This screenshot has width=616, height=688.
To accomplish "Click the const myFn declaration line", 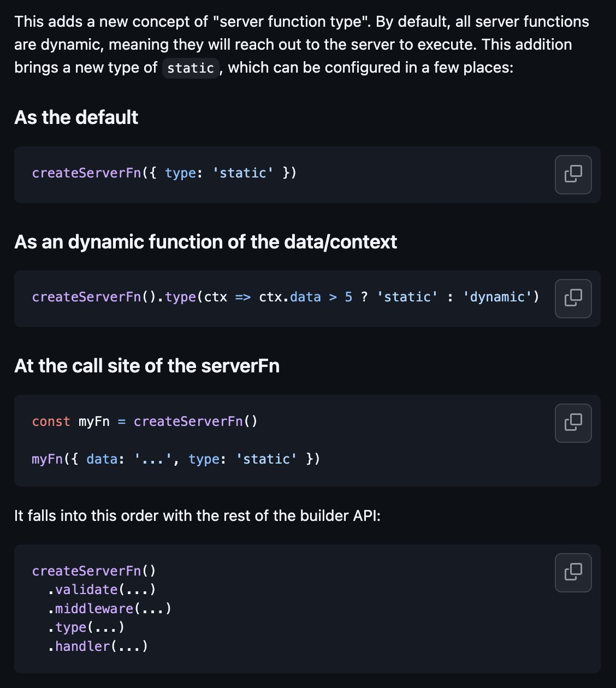I will coord(145,422).
